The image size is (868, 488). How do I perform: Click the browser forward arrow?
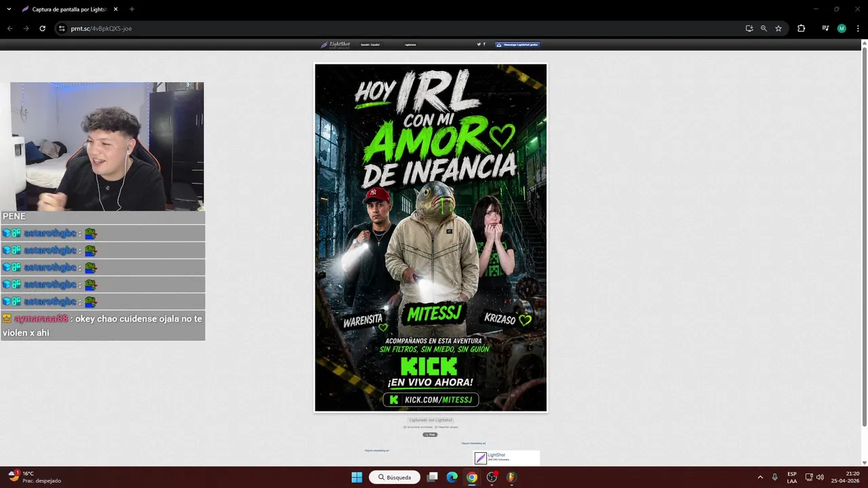[26, 28]
